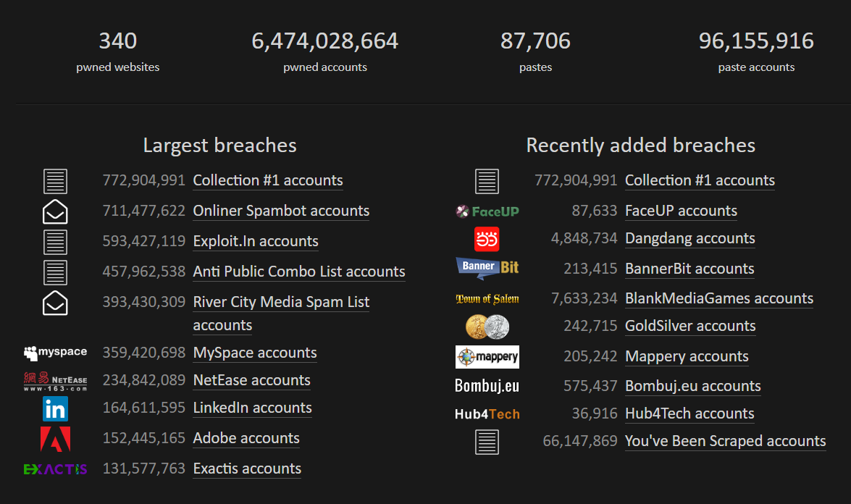
Task: Click the 4,848,734 Dangdang count
Action: coord(584,238)
